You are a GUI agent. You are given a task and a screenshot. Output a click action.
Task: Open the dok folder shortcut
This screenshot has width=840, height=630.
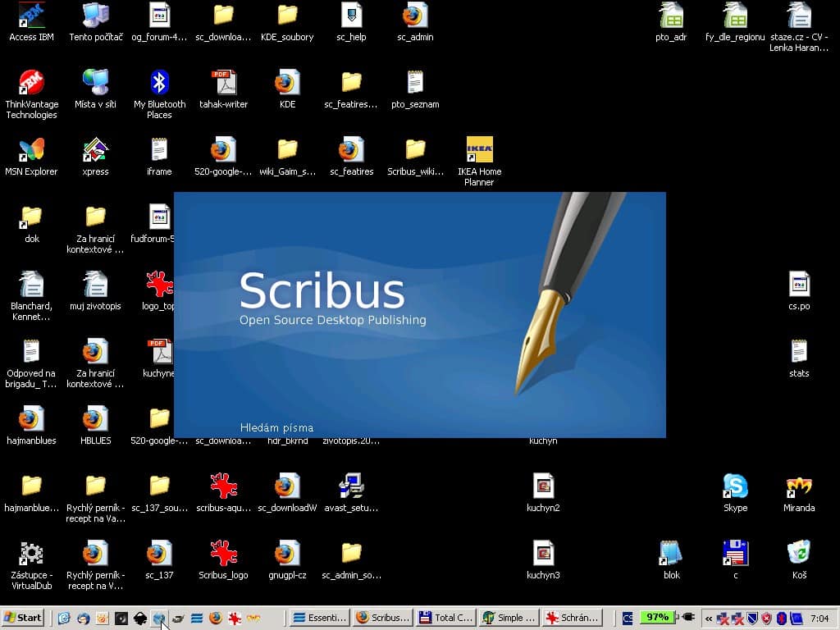32,223
